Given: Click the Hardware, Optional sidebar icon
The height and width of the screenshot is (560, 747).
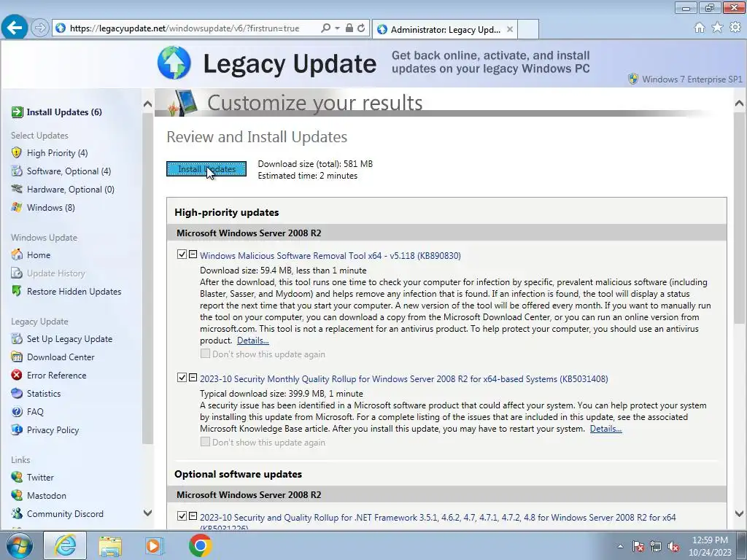Looking at the screenshot, I should tap(17, 189).
